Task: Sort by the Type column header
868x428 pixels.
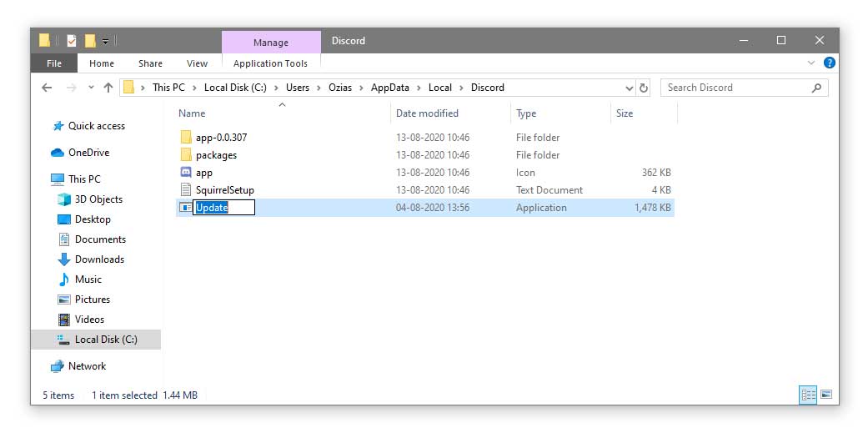Action: 526,113
